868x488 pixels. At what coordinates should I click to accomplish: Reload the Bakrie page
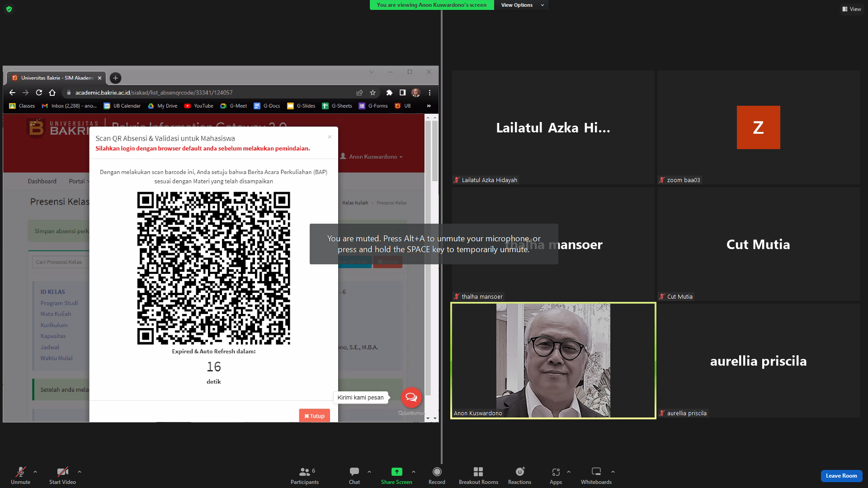pos(39,93)
